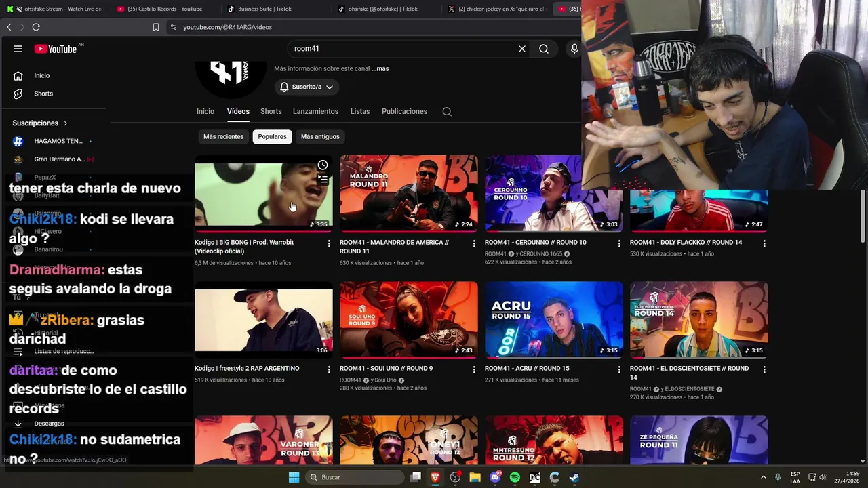868x488 pixels.
Task: Open more options for ACRU ROUND 15
Action: click(619, 369)
